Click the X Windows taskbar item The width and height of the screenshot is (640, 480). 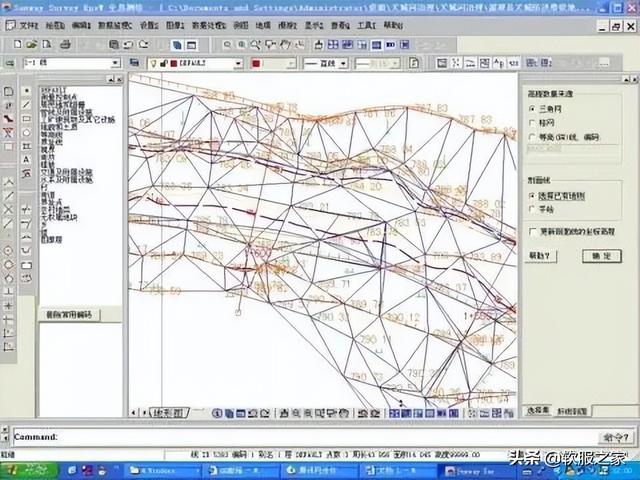pos(161,471)
